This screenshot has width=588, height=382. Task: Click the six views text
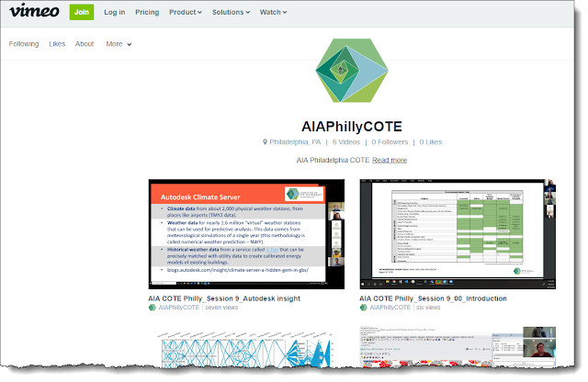(x=428, y=308)
